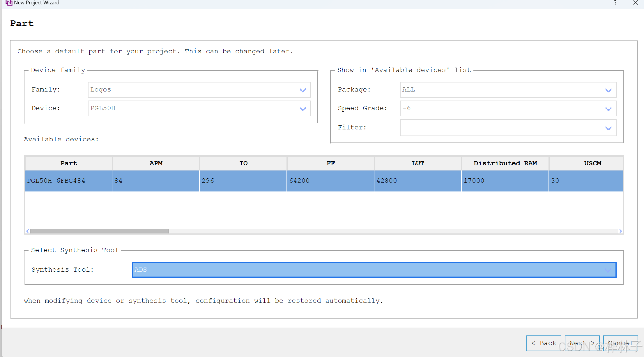Click the New Project Wizard app icon
This screenshot has height=357, width=644.
(9, 3)
